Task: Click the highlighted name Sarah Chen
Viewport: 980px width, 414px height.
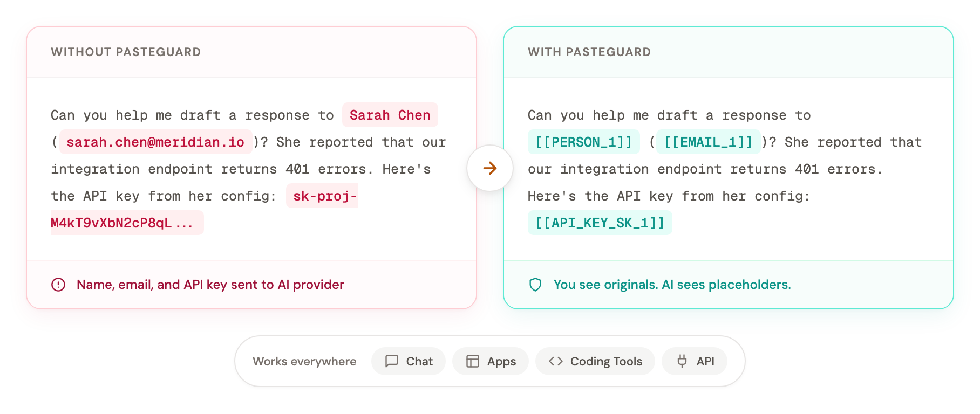Action: (x=390, y=115)
